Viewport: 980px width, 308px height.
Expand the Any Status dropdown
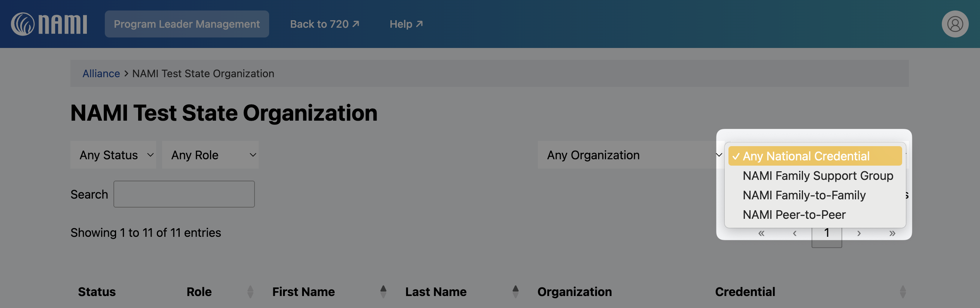click(x=113, y=155)
